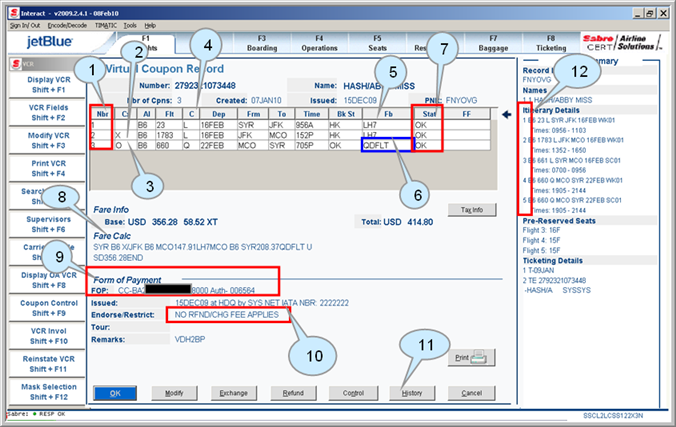Open the TIMATIC menu
676x427 pixels.
click(105, 24)
